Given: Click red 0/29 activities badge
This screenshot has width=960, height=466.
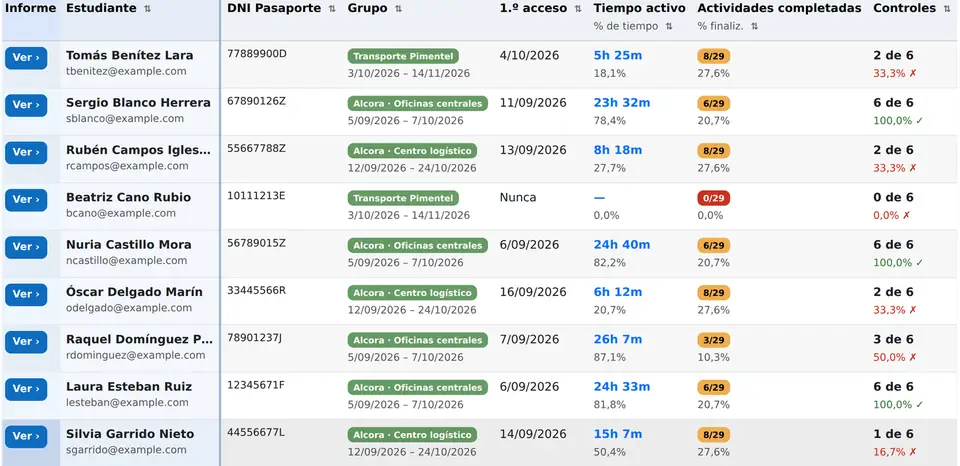Looking at the screenshot, I should (713, 198).
